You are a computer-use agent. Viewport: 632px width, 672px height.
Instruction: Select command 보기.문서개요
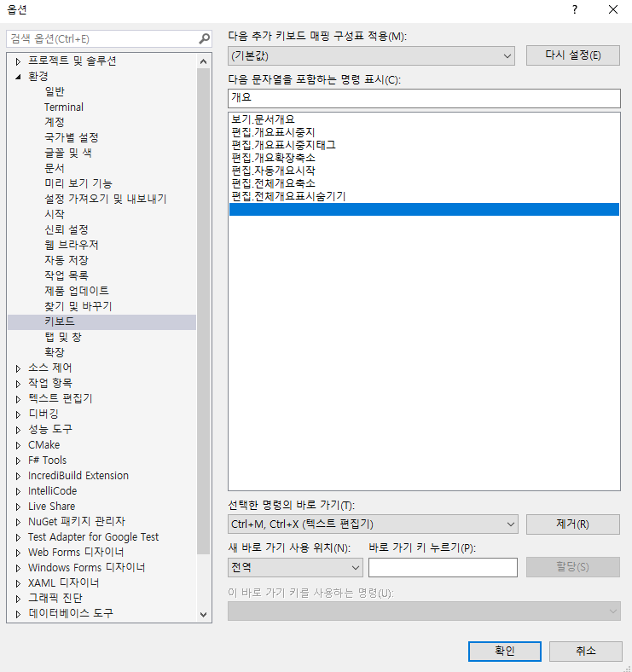[x=263, y=119]
